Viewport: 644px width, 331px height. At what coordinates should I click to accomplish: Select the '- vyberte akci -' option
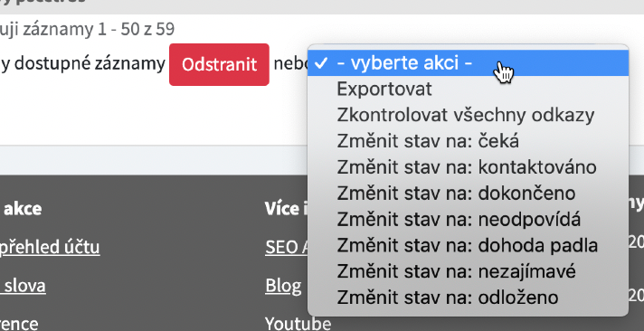click(468, 62)
